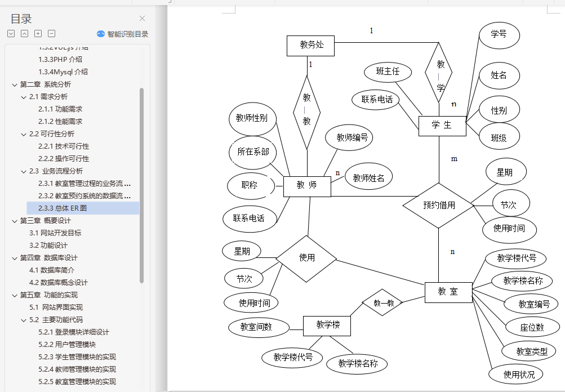Select 2.1.2 性能需求 in the outline
Image resolution: width=565 pixels, height=392 pixels.
60,122
